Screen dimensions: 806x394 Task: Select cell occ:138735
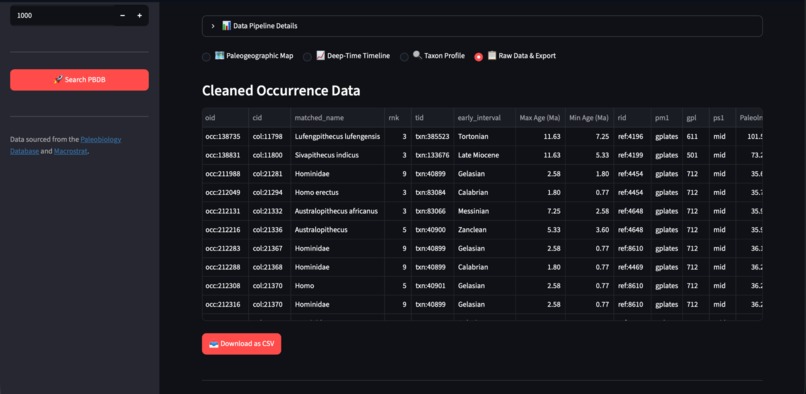click(x=225, y=136)
